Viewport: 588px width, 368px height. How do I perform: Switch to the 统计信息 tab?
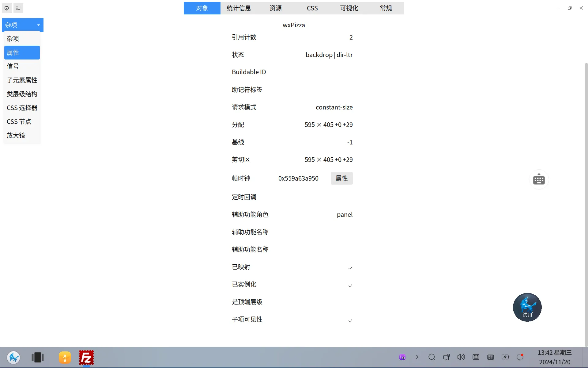(x=239, y=8)
